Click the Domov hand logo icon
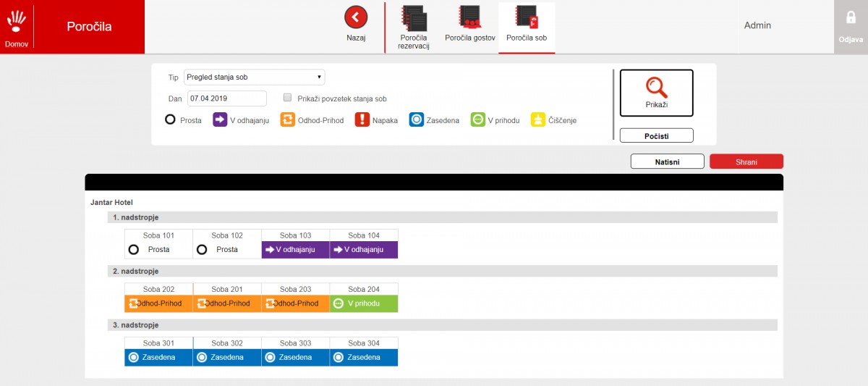This screenshot has width=868, height=386. (16, 21)
